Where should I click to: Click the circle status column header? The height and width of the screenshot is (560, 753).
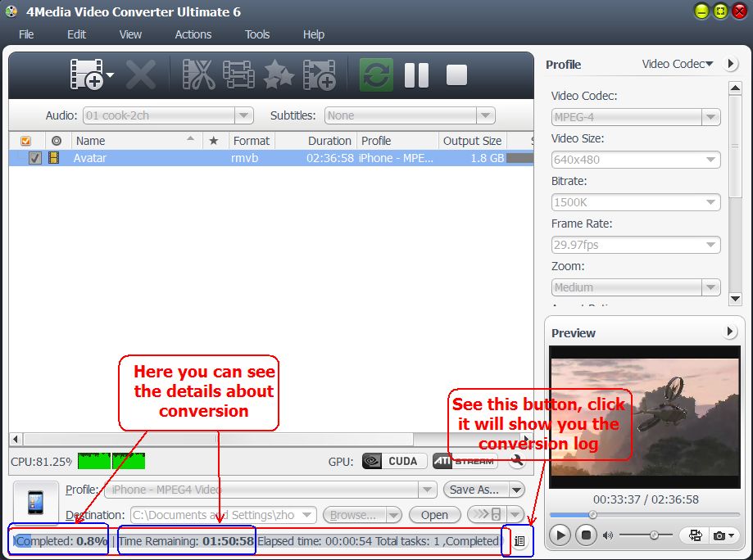(x=57, y=141)
